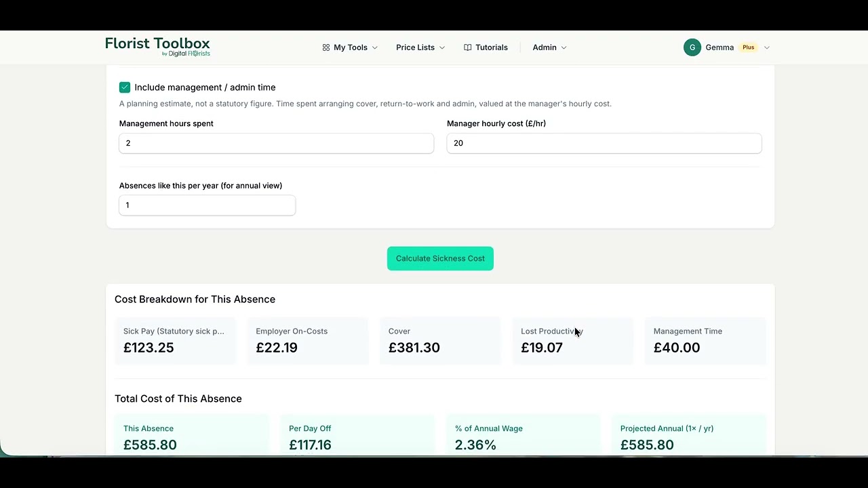The width and height of the screenshot is (868, 488).
Task: Click the Cover £381.30 card
Action: [440, 341]
